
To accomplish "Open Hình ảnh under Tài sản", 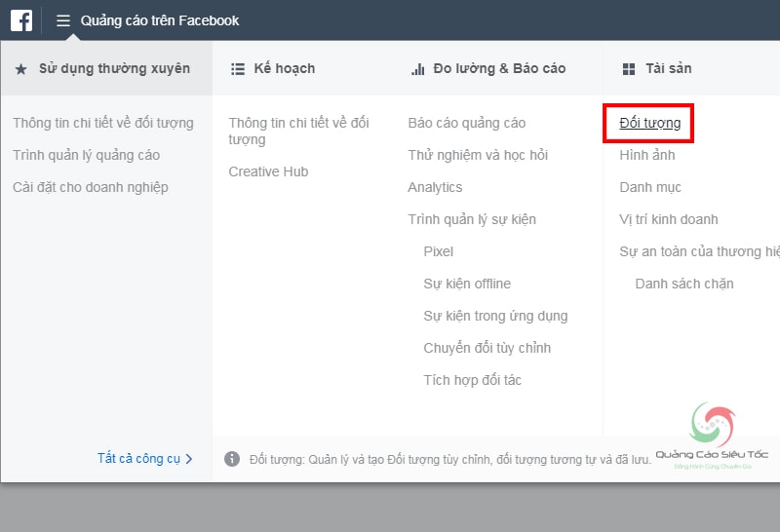I will pos(647,155).
